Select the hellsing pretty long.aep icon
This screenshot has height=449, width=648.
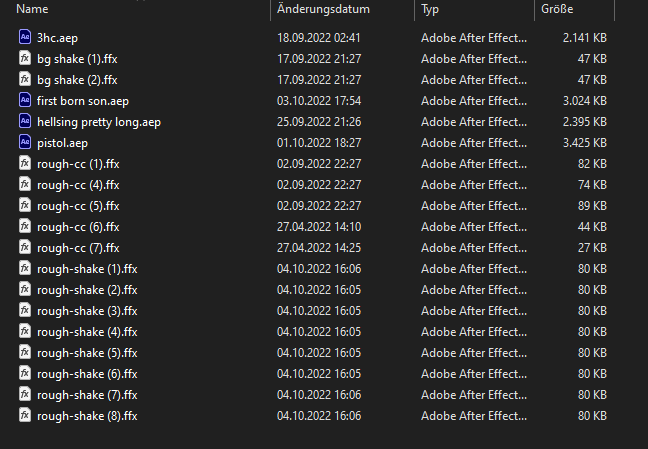25,121
